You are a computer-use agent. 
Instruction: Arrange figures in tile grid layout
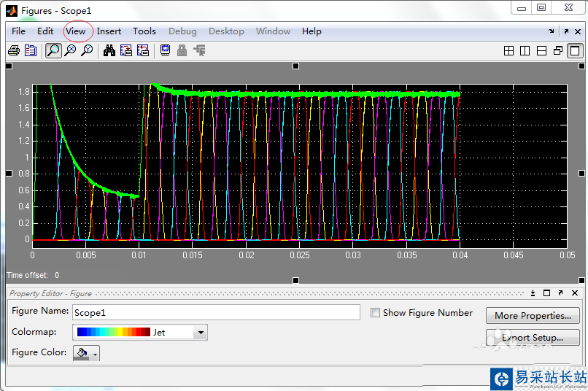(x=509, y=50)
